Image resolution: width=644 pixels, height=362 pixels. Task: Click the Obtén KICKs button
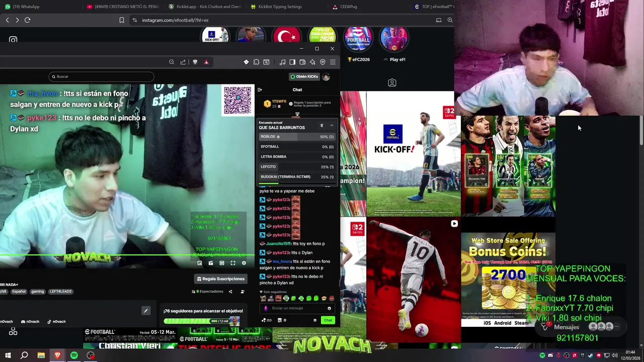tap(304, 76)
